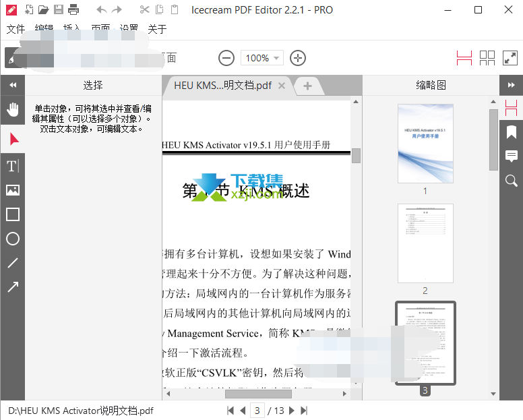Open the page 3 thumbnail
The image size is (523, 420).
click(x=425, y=343)
